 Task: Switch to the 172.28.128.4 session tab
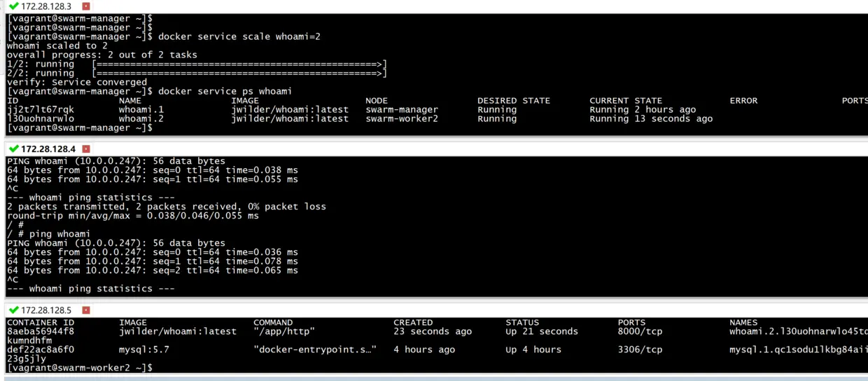49,148
